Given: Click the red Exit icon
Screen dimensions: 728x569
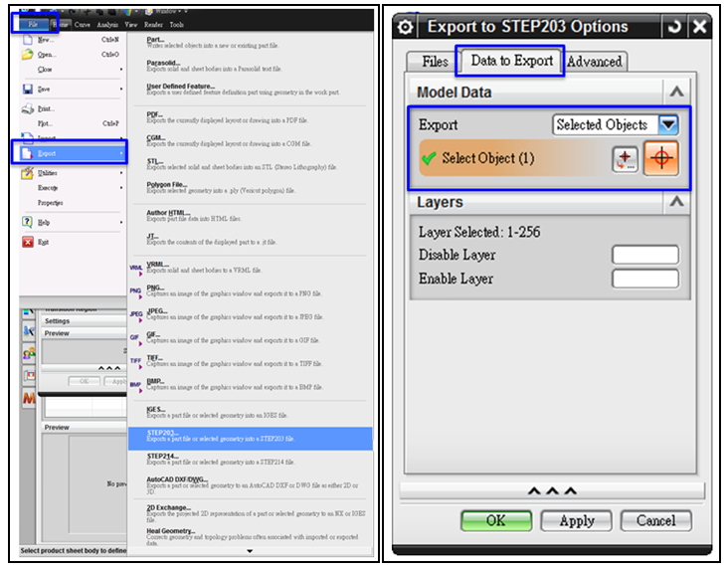Looking at the screenshot, I should 27,242.
